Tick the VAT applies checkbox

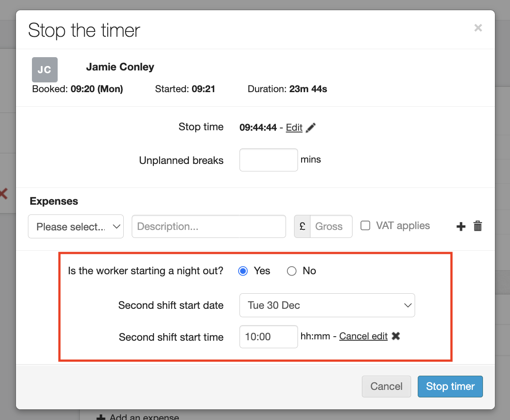[x=365, y=226]
